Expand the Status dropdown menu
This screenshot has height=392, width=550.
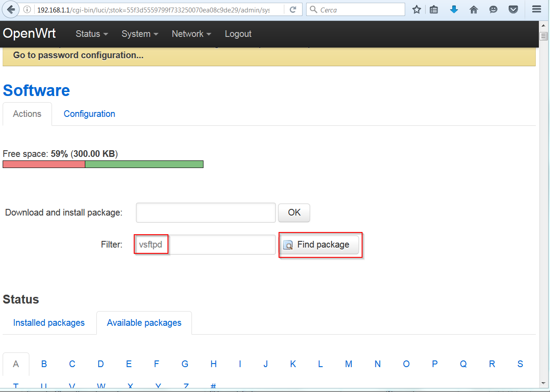[92, 34]
